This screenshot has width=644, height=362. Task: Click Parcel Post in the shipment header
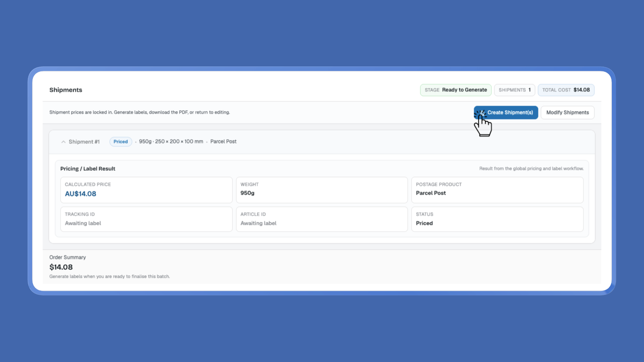[x=223, y=141]
